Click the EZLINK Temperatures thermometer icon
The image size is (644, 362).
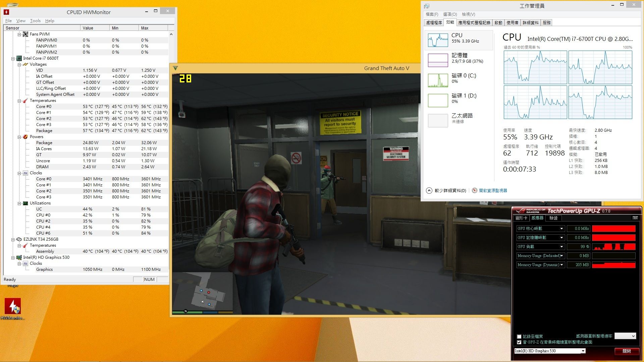tap(25, 245)
